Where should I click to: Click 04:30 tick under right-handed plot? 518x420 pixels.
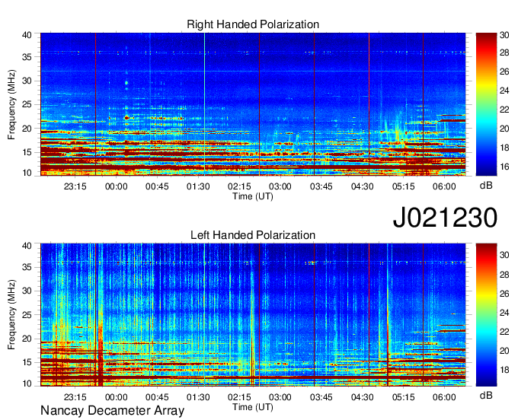point(362,186)
